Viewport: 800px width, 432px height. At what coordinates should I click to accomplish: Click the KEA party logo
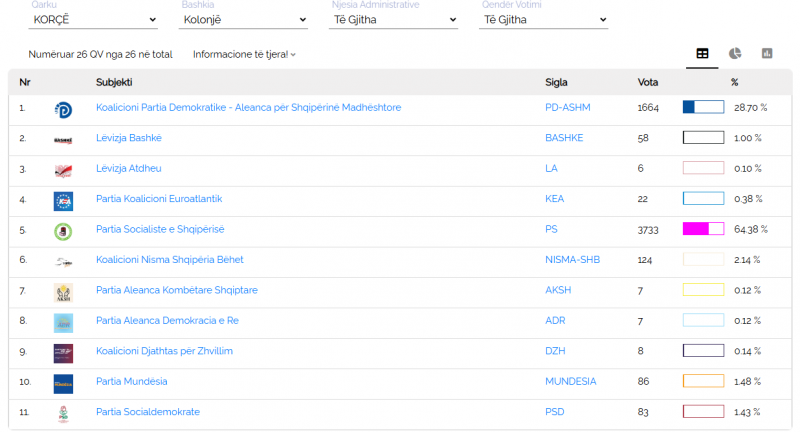click(63, 201)
